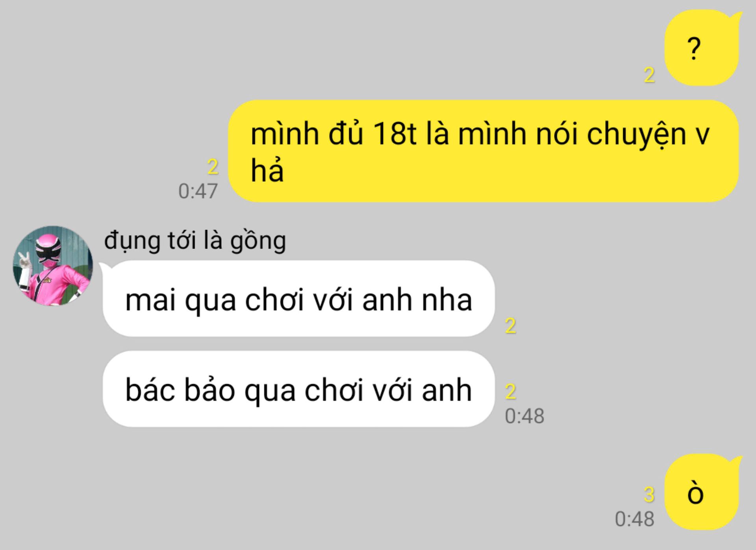The image size is (756, 550).
Task: Tap the 0:48 timestamp beside the "ò" bubble
Action: click(635, 519)
